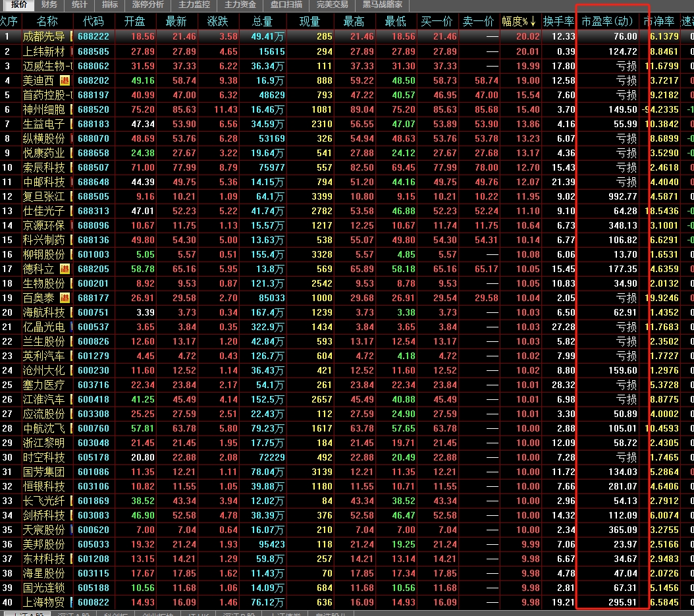Switch to the 主力资金 tab
This screenshot has width=694, height=616.
pyautogui.click(x=240, y=5)
